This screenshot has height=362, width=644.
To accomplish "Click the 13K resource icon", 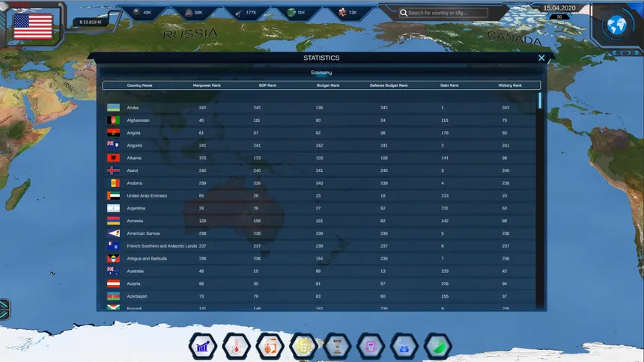I will point(342,13).
